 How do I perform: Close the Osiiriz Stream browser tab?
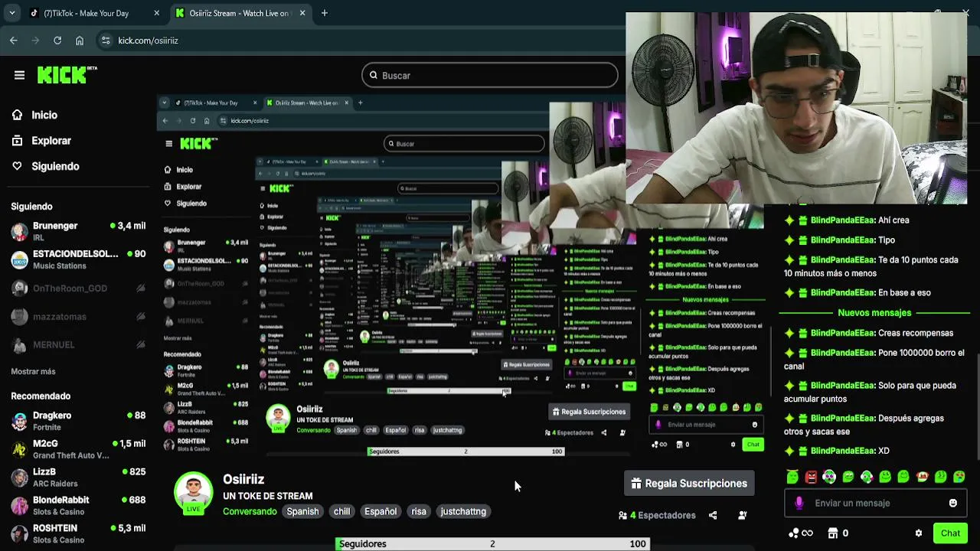[302, 13]
